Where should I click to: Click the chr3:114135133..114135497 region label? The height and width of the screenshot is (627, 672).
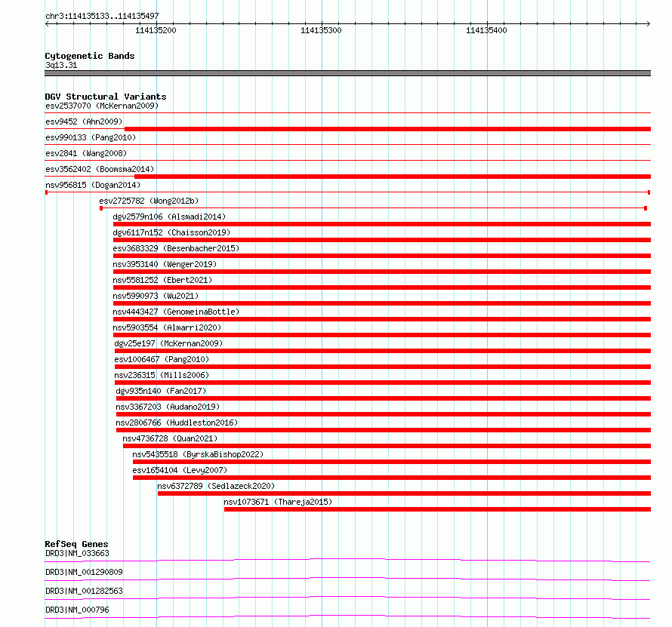102,17
